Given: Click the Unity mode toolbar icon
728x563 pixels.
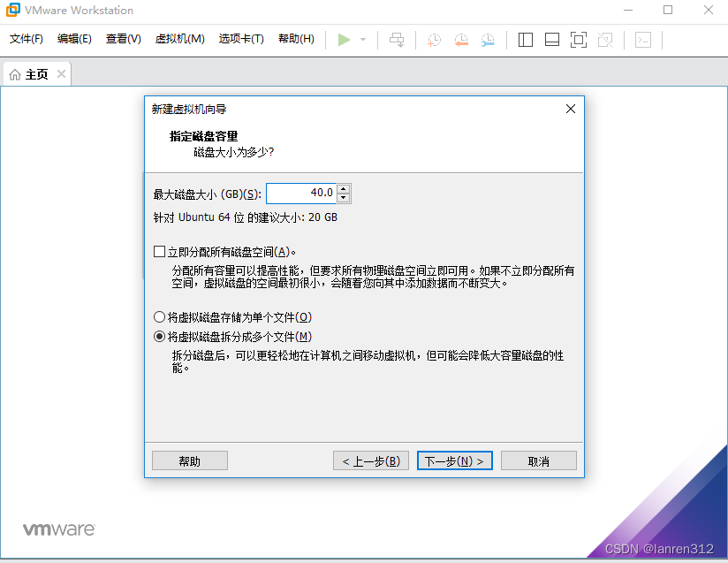Looking at the screenshot, I should (605, 40).
